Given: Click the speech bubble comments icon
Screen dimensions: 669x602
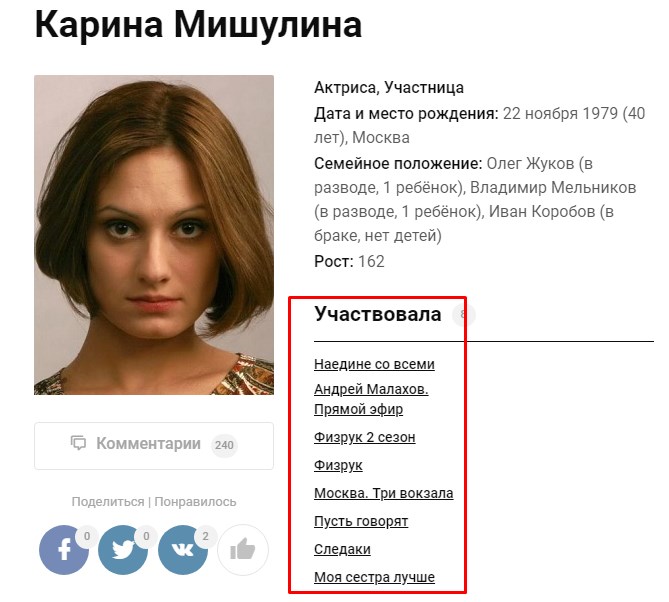Looking at the screenshot, I should (78, 443).
